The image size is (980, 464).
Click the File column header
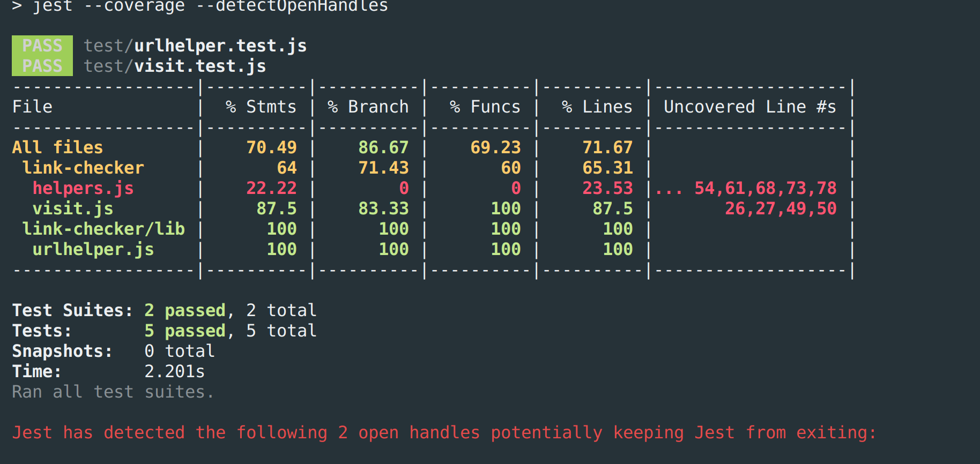tap(32, 107)
